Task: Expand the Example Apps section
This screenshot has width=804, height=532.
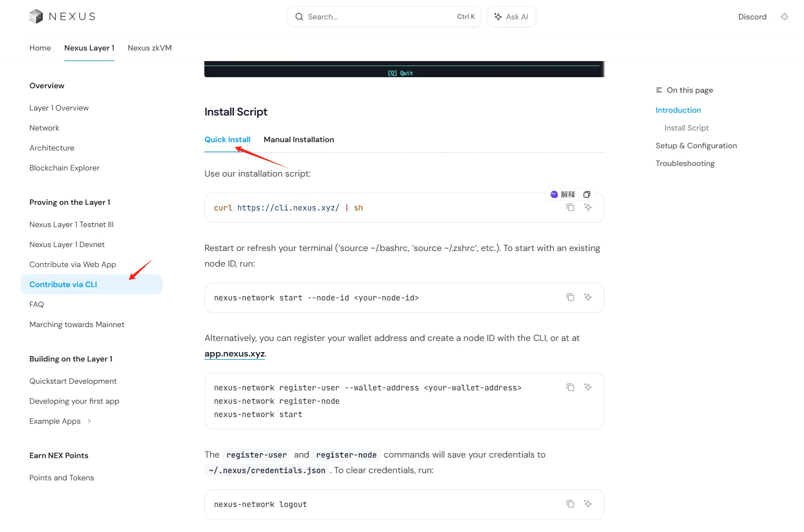Action: 60,421
